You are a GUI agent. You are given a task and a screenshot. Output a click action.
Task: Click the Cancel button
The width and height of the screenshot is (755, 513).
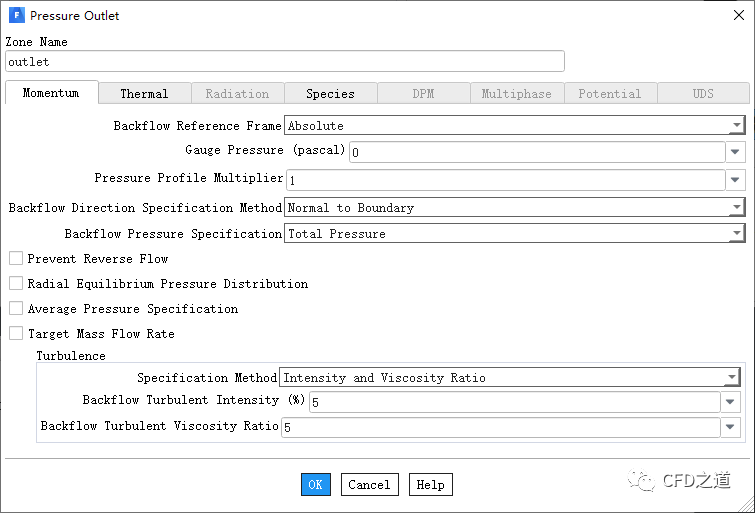click(x=369, y=485)
